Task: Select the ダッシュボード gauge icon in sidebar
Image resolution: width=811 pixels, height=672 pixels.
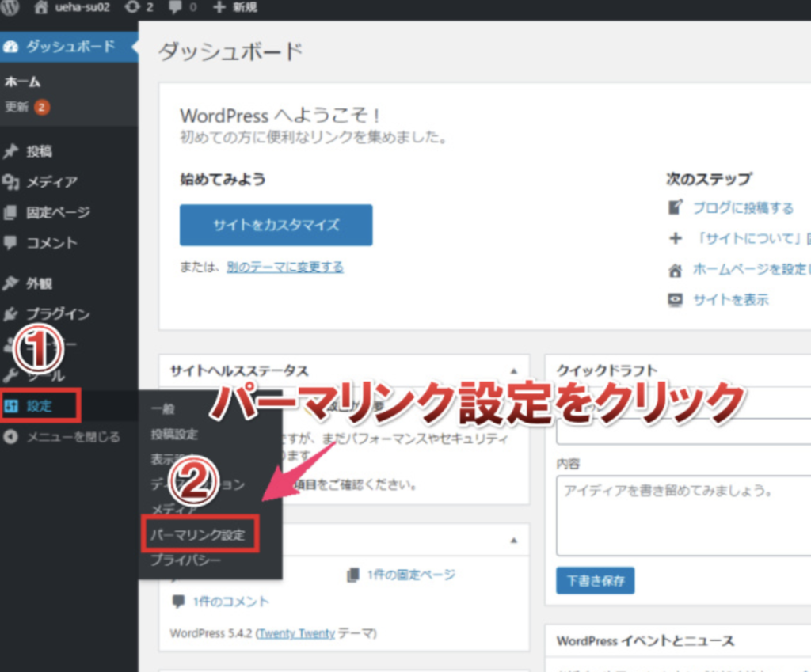Action: 11,47
